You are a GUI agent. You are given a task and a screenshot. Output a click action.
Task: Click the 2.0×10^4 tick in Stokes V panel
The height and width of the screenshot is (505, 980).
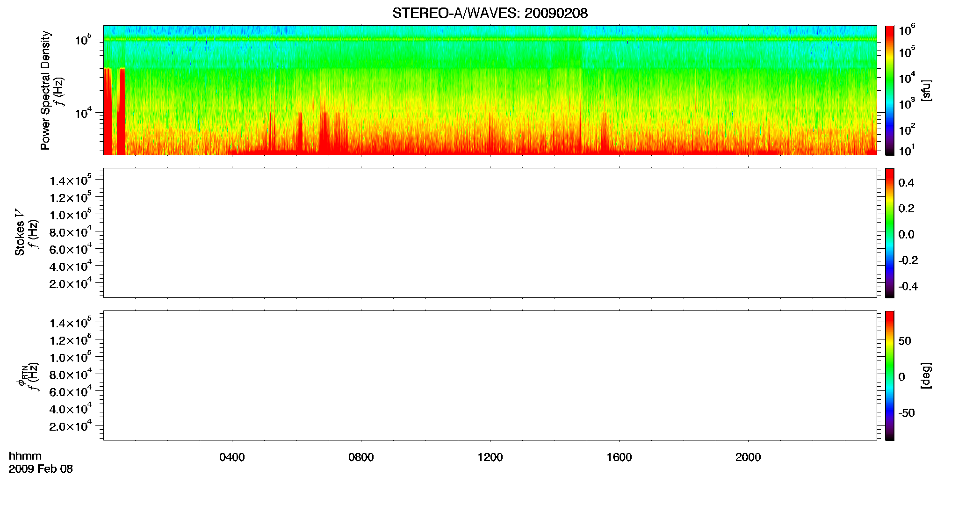pos(71,283)
